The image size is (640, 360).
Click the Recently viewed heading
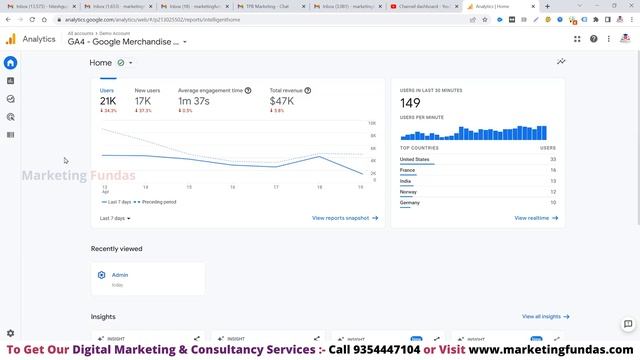pyautogui.click(x=116, y=249)
